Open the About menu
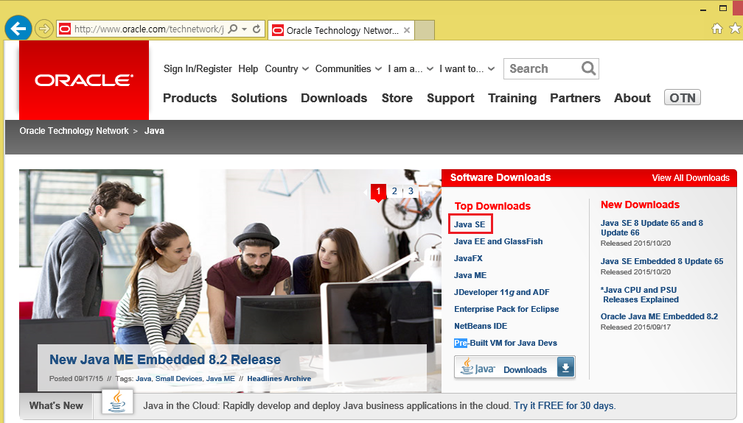 tap(633, 98)
